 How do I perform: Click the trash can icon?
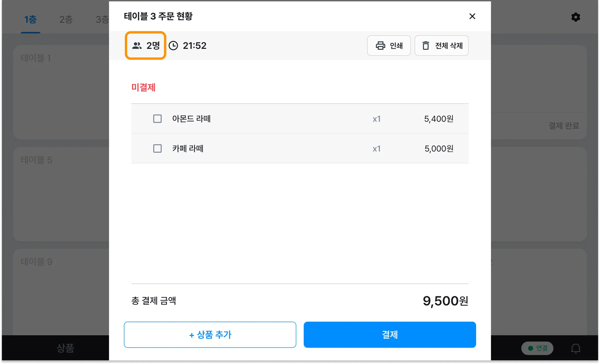[x=426, y=46]
